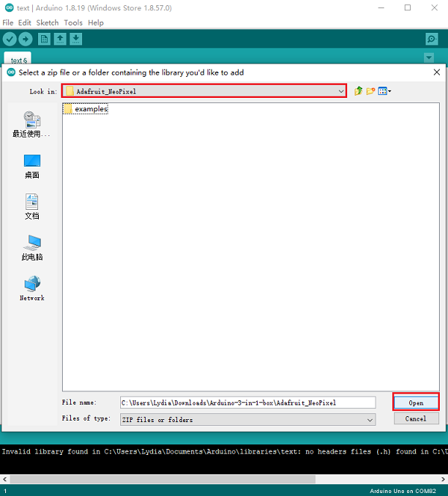Viewport: 448px width, 496px height.
Task: Click the console scroll right arrow
Action: [x=443, y=479]
